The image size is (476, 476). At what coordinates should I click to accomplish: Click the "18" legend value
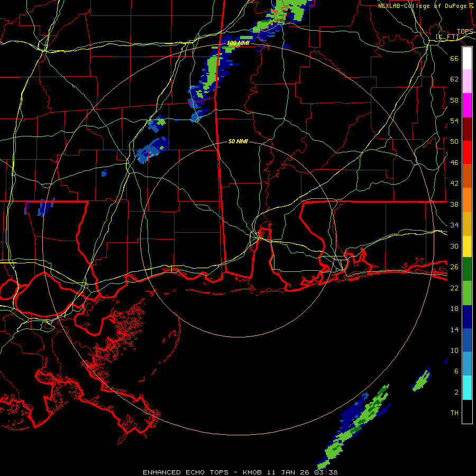click(x=454, y=309)
